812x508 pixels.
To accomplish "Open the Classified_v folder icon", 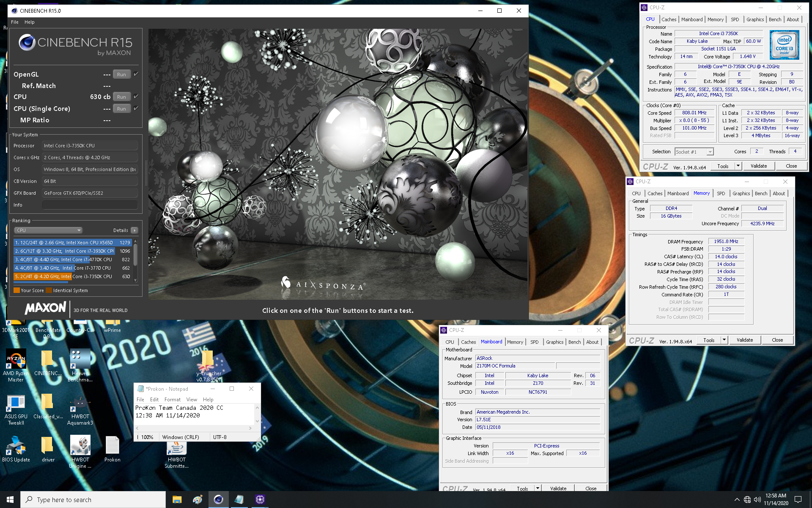I will point(48,406).
